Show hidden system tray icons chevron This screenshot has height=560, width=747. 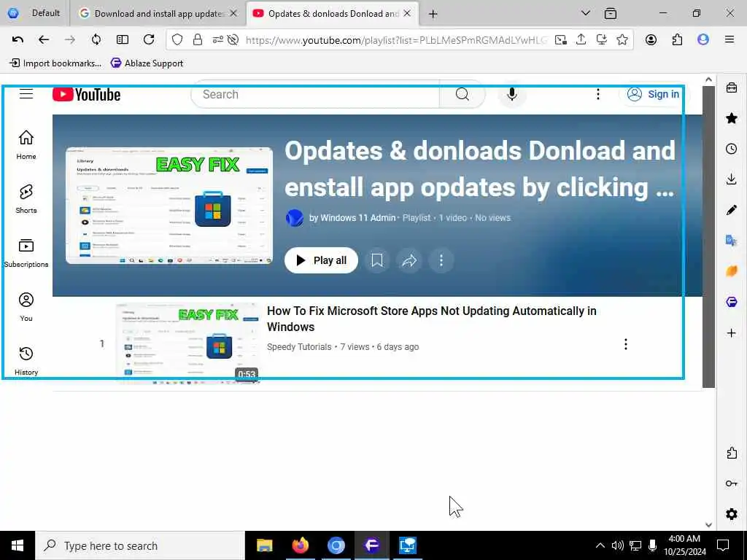600,545
